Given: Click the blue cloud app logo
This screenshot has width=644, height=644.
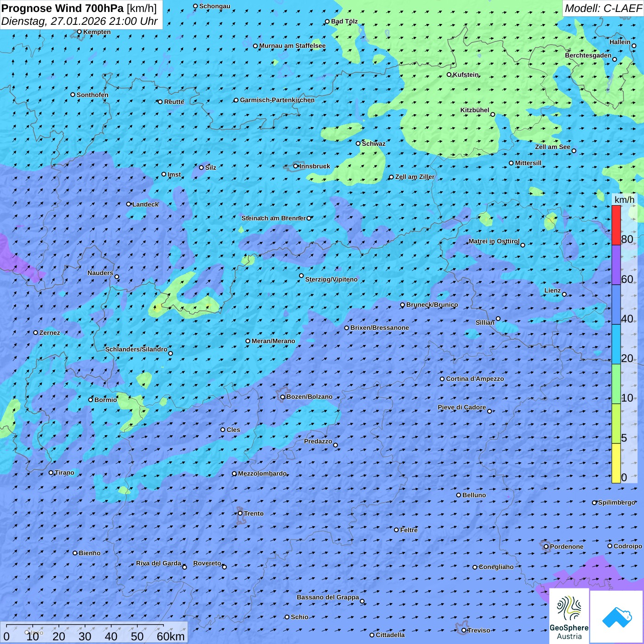Looking at the screenshot, I should pyautogui.click(x=616, y=616).
